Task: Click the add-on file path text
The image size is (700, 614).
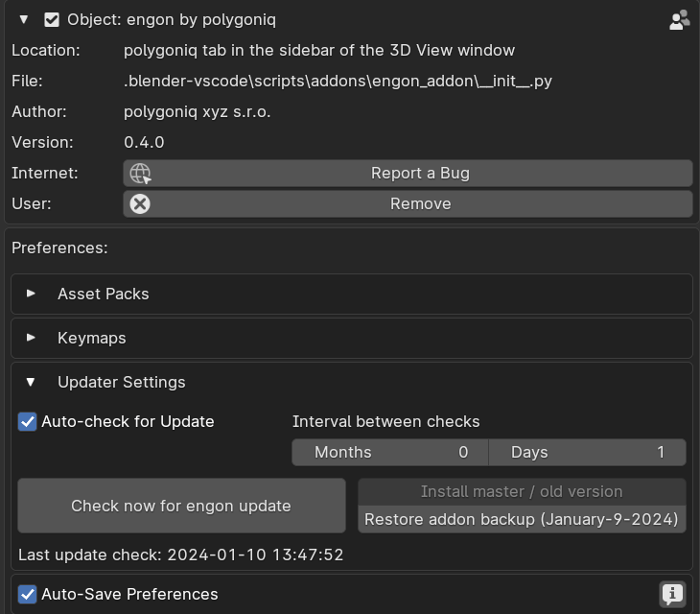Action: pos(338,81)
